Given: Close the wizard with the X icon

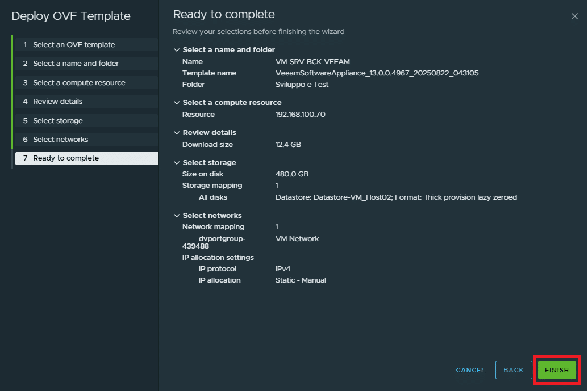Looking at the screenshot, I should (x=574, y=16).
